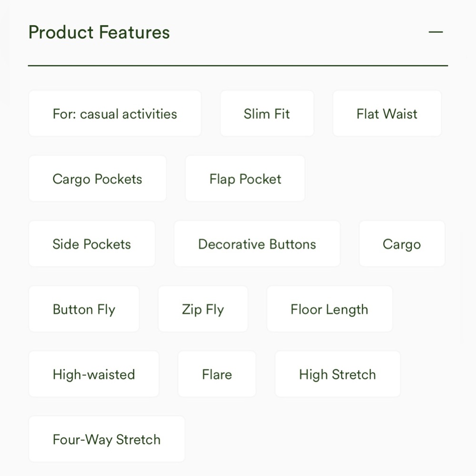Choose the Button Fly feature

(84, 309)
